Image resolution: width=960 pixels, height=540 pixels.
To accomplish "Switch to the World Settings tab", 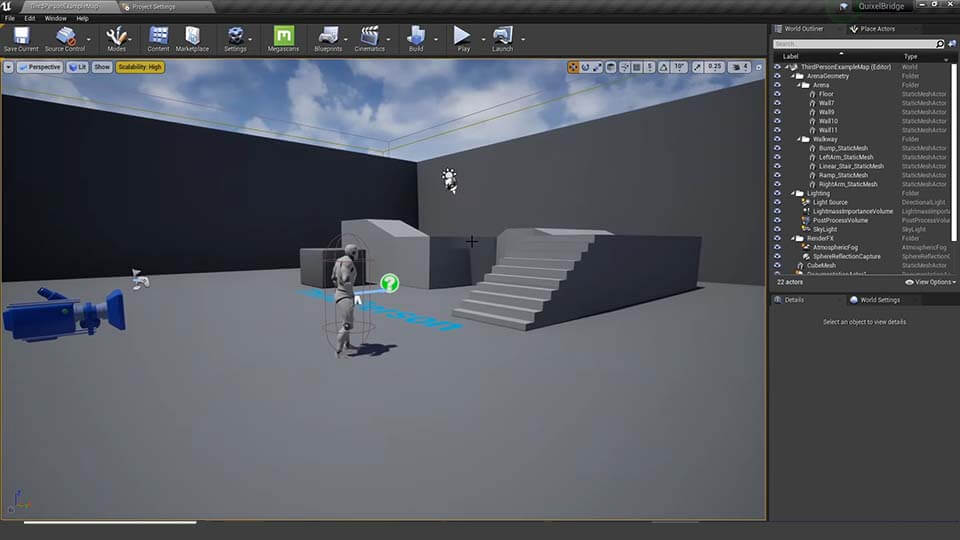I will 879,300.
